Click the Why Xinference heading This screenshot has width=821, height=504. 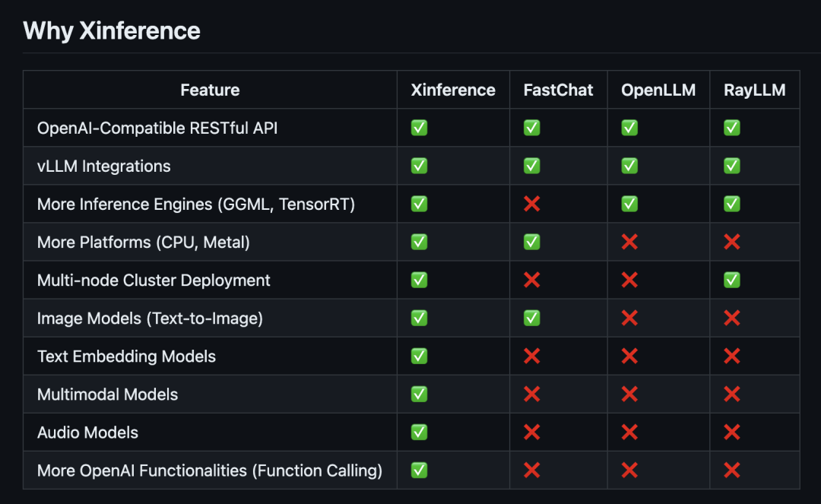coord(112,30)
